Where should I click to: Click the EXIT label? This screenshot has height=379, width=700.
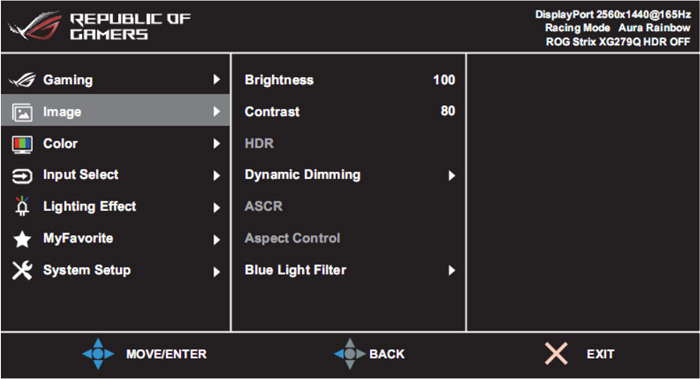pos(600,354)
